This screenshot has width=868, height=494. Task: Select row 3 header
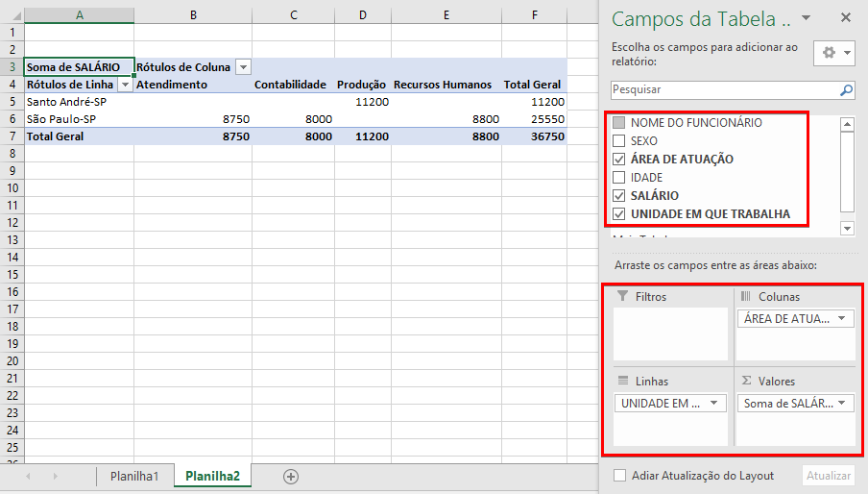12,67
